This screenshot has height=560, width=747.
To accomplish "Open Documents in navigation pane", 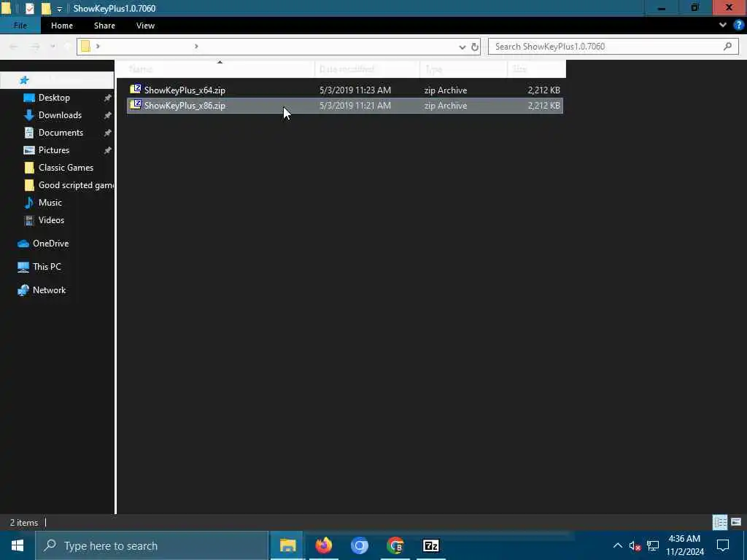I will [61, 133].
